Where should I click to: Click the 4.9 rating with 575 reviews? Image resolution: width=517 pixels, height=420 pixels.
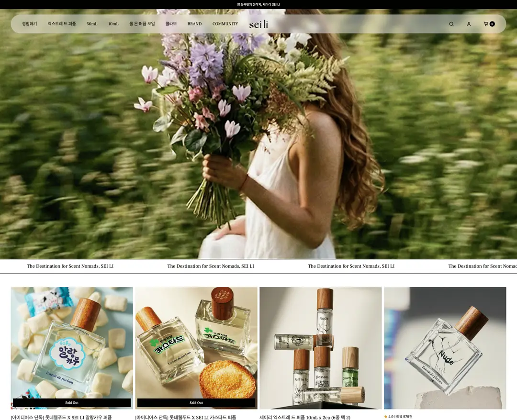[398, 417]
